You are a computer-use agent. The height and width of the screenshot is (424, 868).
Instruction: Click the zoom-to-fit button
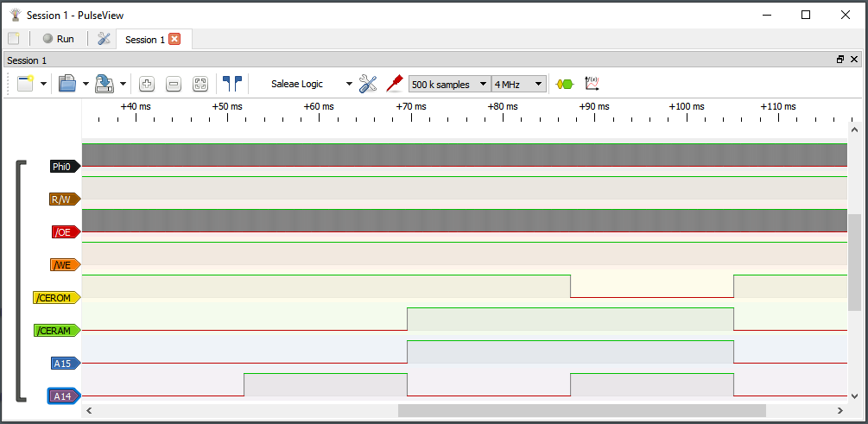click(200, 84)
